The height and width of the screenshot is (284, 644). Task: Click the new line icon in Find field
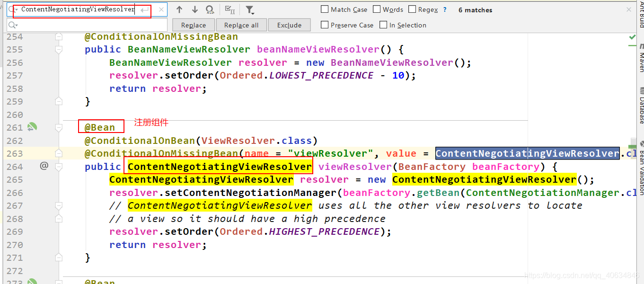point(145,9)
